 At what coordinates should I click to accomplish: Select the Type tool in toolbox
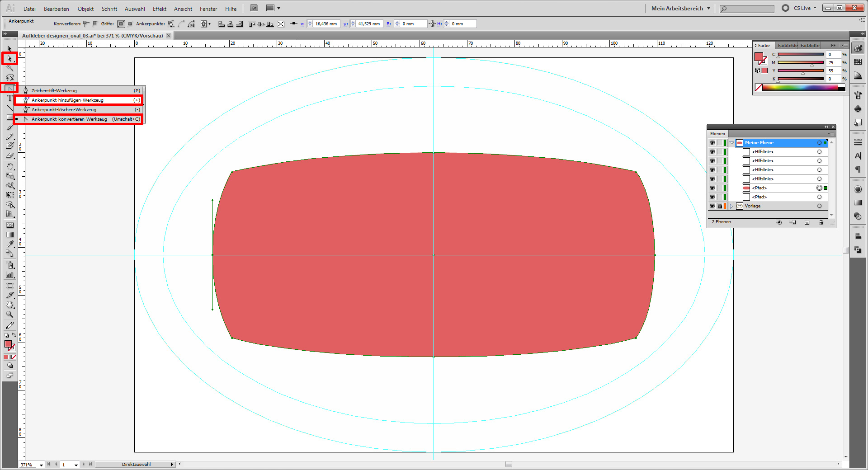[9, 98]
